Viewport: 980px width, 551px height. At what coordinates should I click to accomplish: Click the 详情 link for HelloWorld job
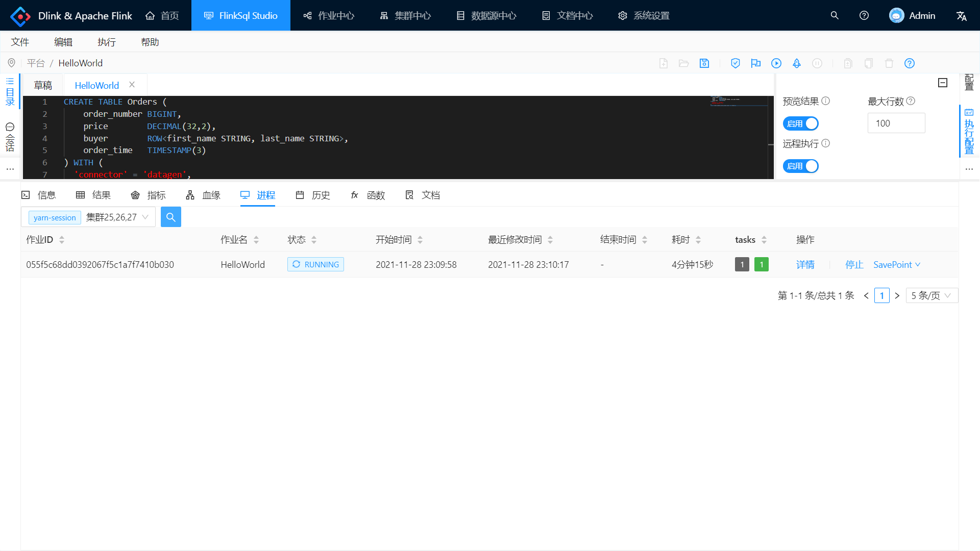point(805,265)
